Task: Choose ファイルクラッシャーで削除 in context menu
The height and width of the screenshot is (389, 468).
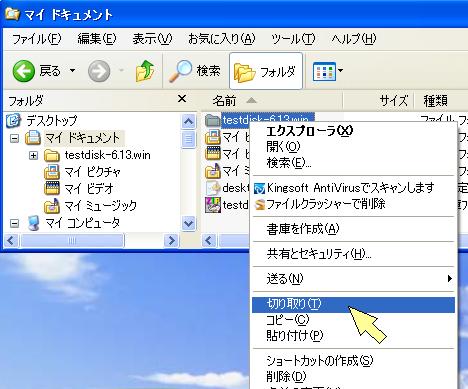Action: tap(353, 204)
